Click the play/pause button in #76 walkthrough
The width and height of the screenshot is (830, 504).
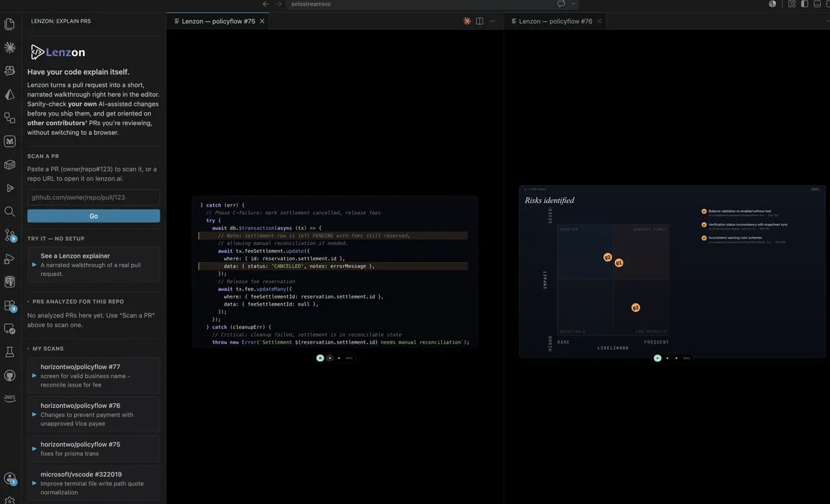tap(657, 358)
